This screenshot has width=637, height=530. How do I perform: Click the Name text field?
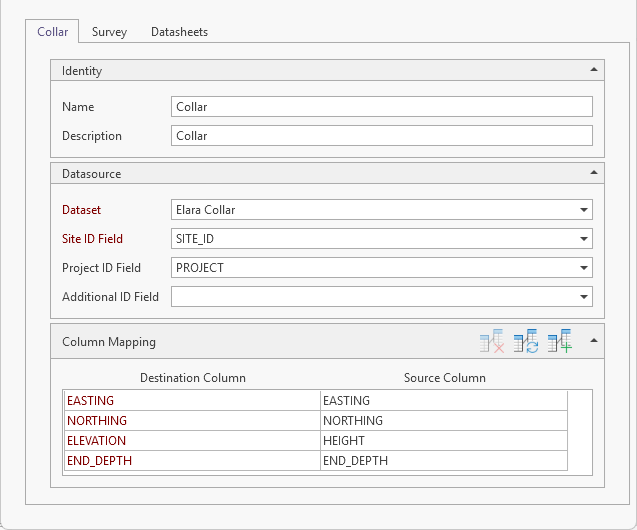tap(381, 107)
